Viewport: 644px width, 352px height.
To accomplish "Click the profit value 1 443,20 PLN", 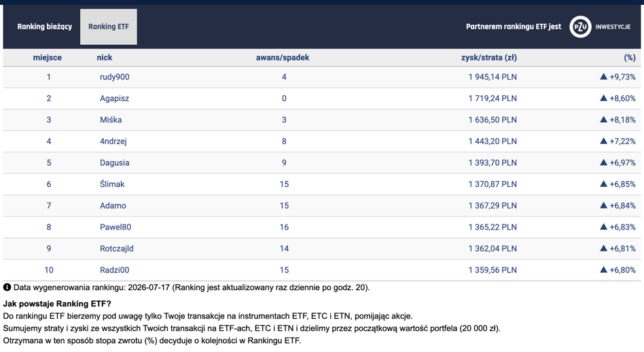I will click(x=493, y=141).
